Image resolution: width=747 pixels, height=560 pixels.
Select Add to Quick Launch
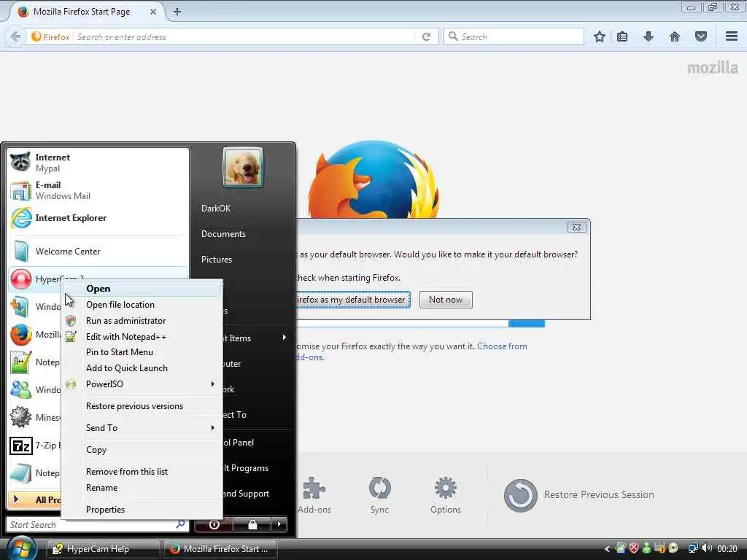(142, 368)
